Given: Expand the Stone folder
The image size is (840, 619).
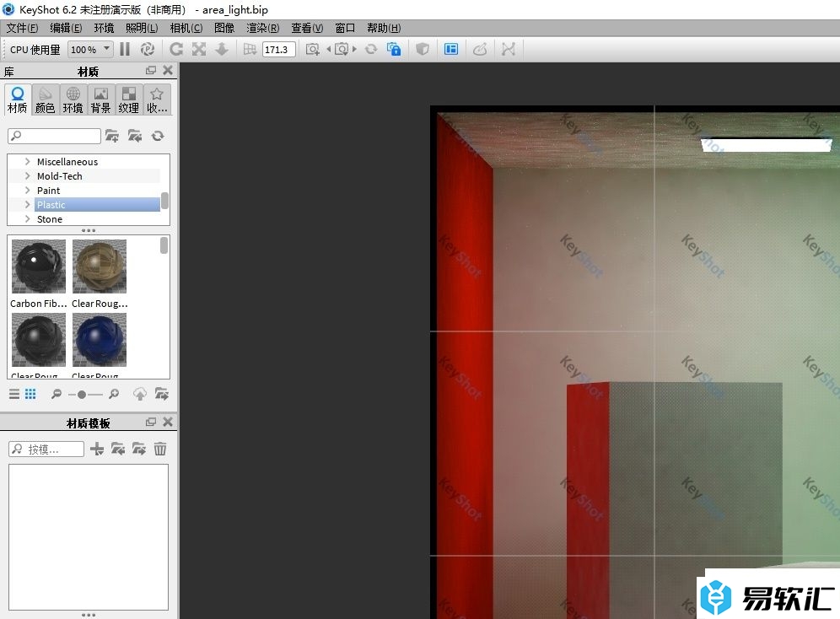Looking at the screenshot, I should tap(27, 219).
